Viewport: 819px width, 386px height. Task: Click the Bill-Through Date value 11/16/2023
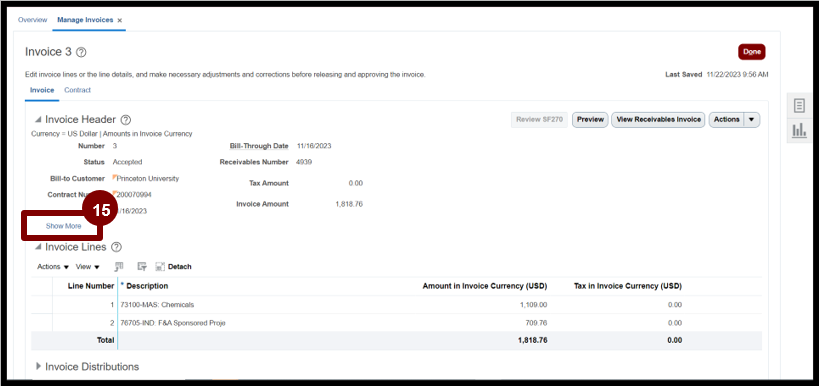[314, 146]
